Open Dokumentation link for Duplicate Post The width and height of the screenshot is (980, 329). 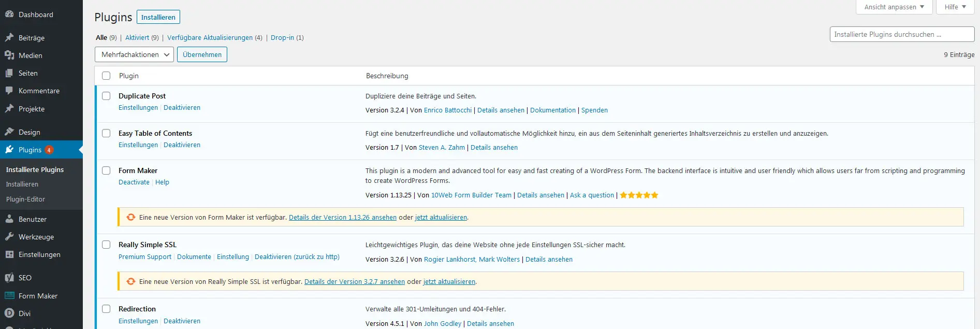tap(553, 110)
